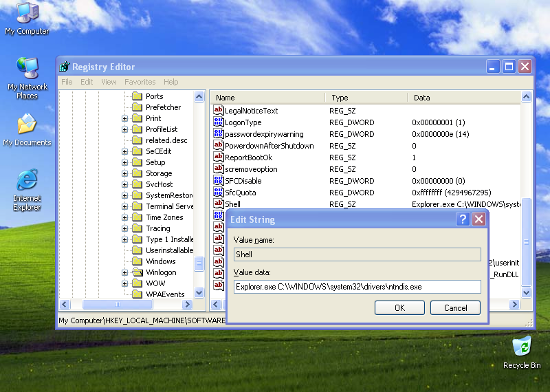Click the SfcQuota data value 0xffffffff
Viewport: 550px width, 392px height.
click(x=452, y=193)
